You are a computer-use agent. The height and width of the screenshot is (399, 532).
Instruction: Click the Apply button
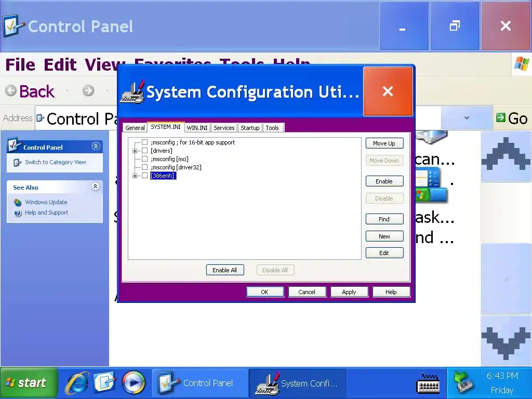coord(349,292)
